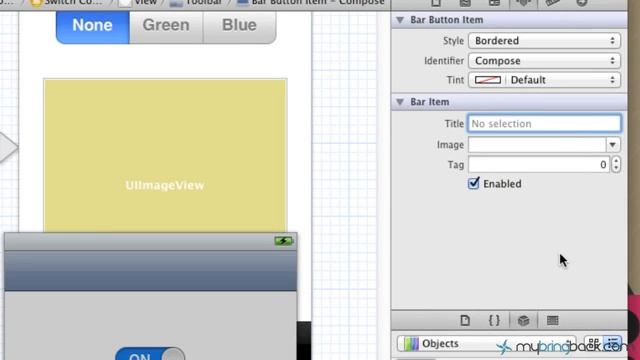Click the Tint label
The width and height of the screenshot is (640, 360).
(x=455, y=80)
